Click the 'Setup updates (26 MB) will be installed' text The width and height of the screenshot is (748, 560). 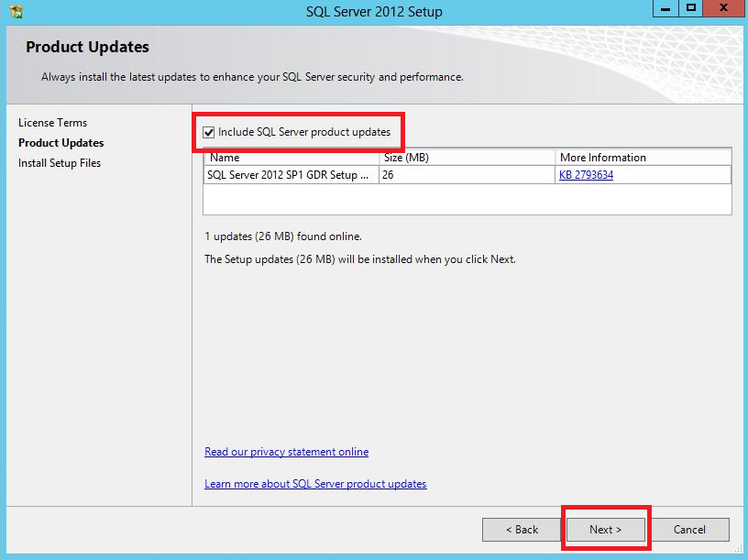click(360, 259)
